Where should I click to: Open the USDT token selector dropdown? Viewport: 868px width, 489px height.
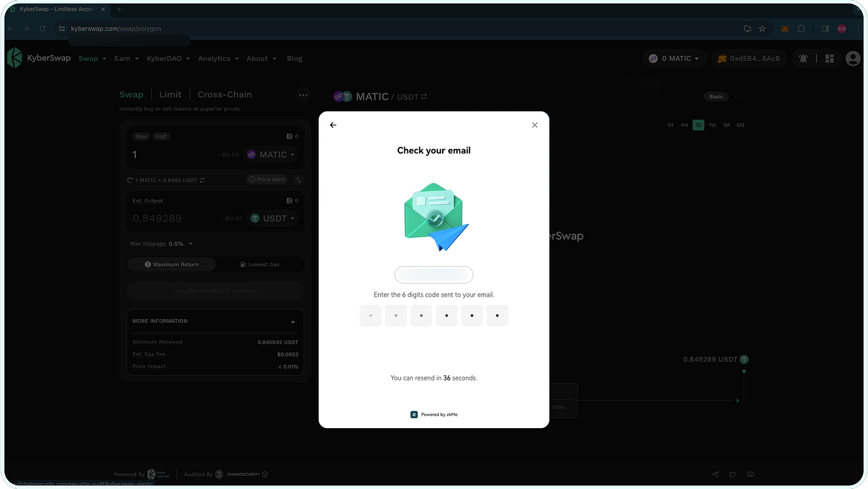[272, 218]
